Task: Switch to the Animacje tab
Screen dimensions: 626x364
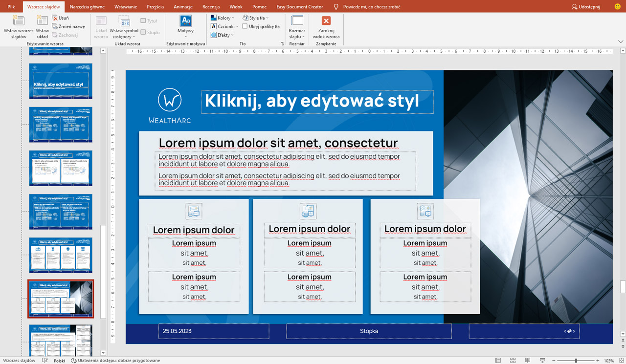Action: coord(183,7)
